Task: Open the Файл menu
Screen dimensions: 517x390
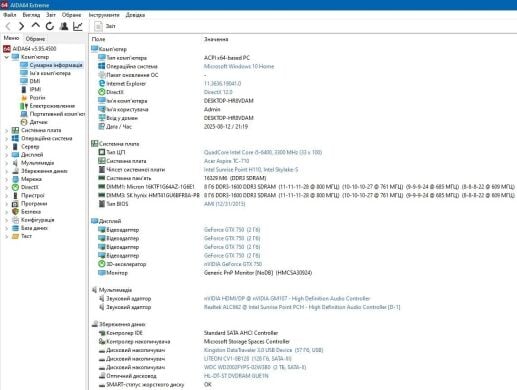Action: pos(10,15)
